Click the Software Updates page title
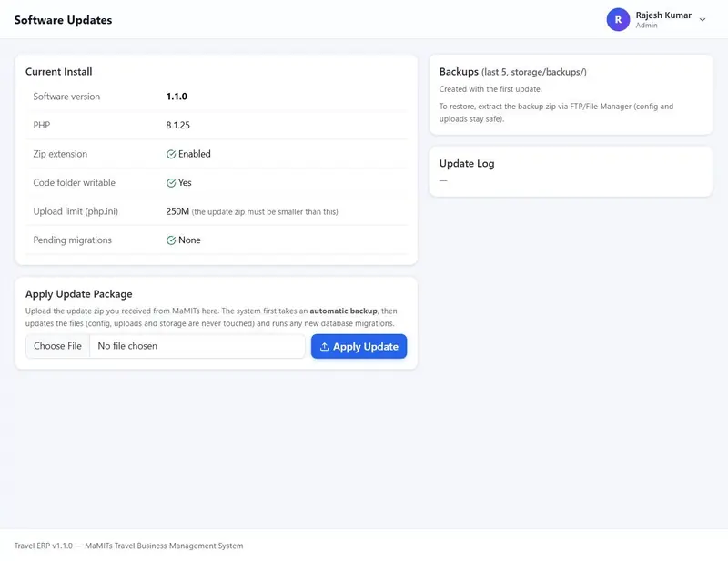The image size is (728, 561). pos(63,20)
